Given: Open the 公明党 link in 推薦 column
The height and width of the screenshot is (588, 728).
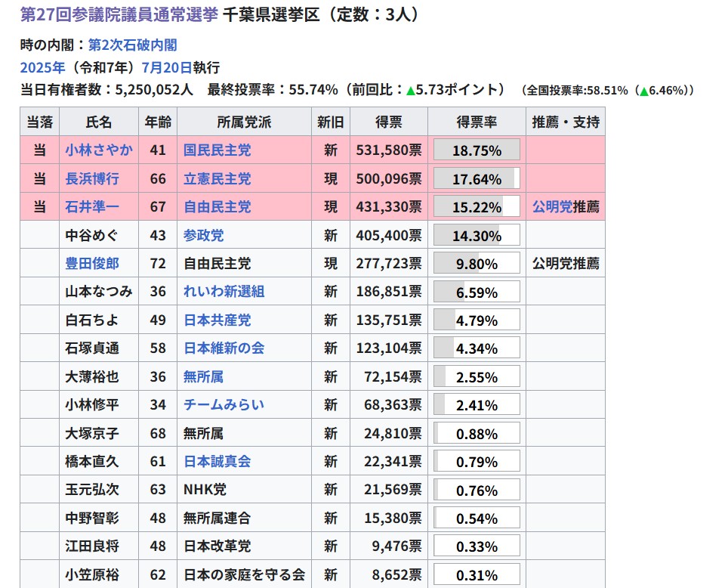Looking at the screenshot, I should (x=551, y=207).
